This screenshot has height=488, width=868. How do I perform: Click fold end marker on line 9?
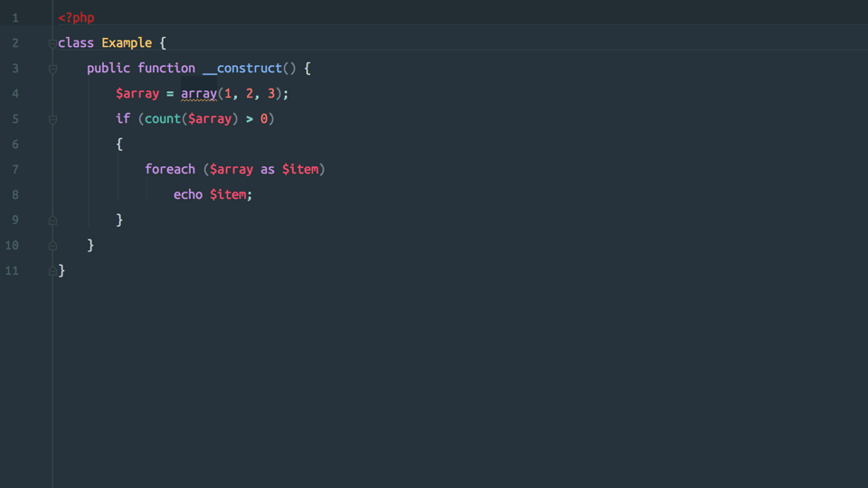52,221
